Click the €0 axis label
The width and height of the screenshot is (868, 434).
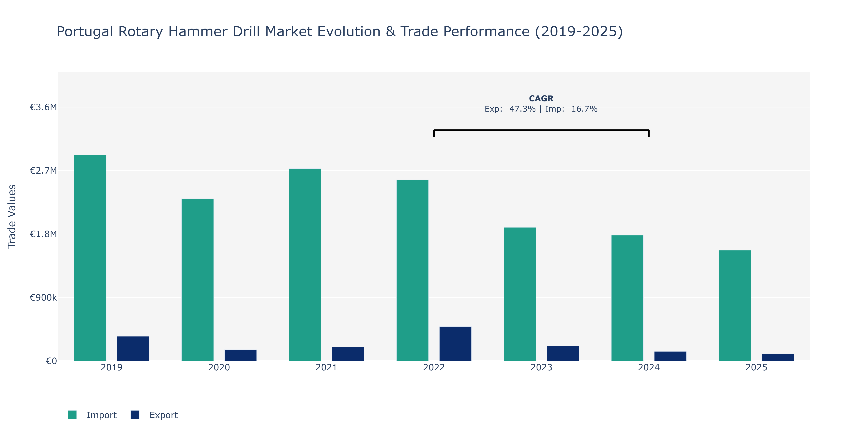[x=51, y=361]
